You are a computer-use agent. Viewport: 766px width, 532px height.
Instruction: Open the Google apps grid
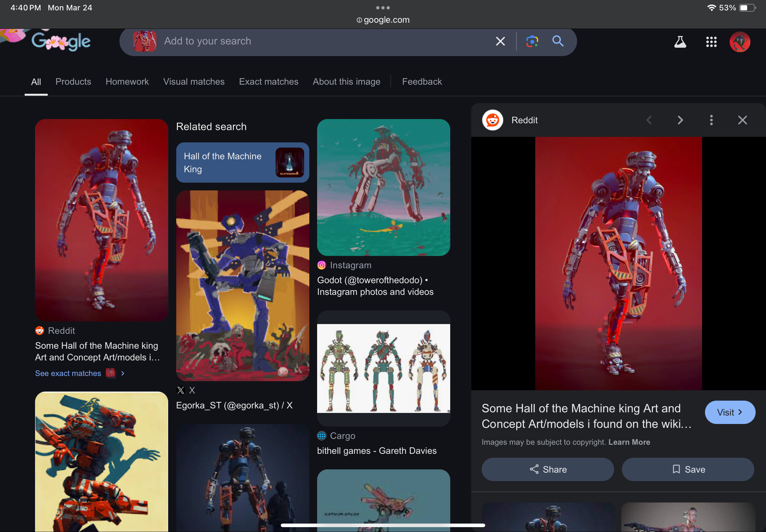[x=711, y=42]
